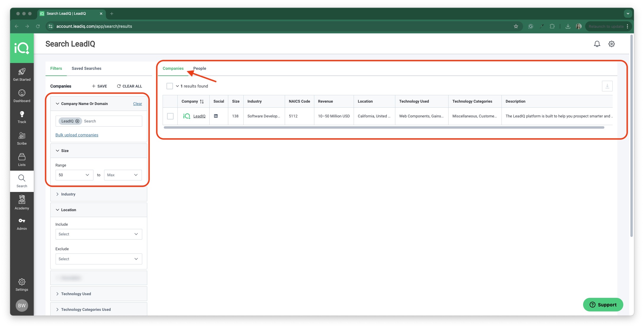
Task: Go to Dashboard in the sidebar
Action: [x=22, y=96]
